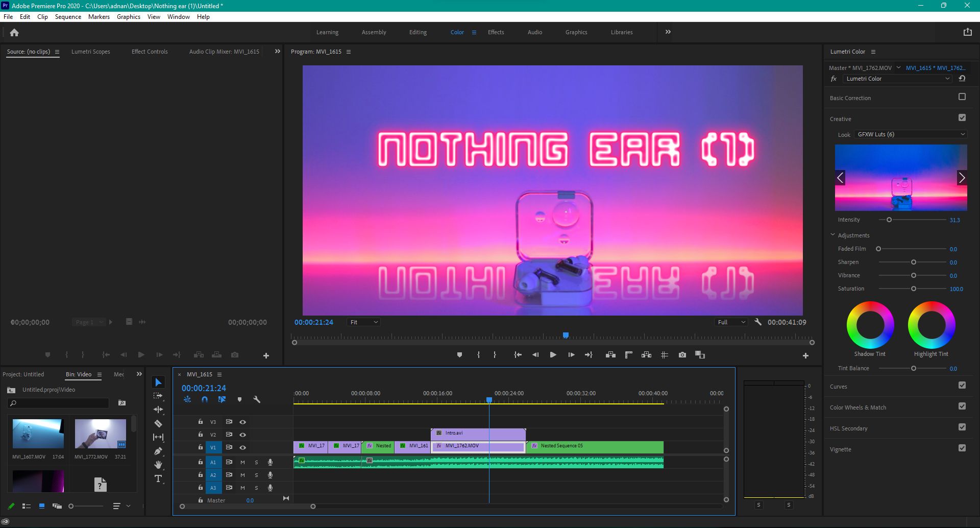This screenshot has width=980, height=528.
Task: Go to Out point in Program monitor
Action: [589, 355]
